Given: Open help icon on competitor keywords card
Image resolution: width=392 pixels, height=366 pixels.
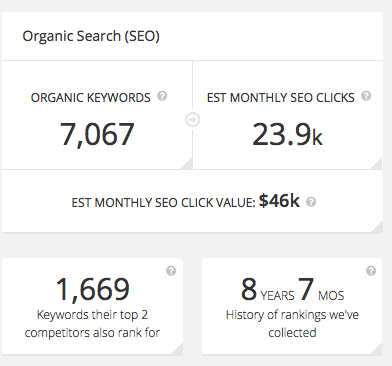Looking at the screenshot, I should tap(171, 271).
